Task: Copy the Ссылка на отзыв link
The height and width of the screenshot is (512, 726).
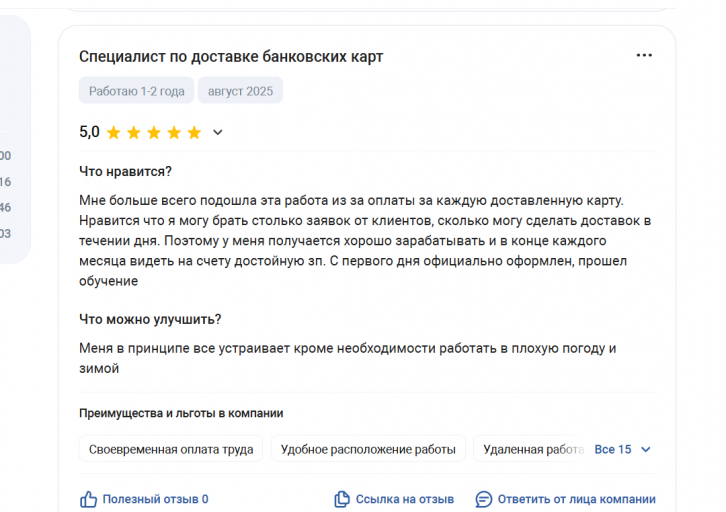Action: click(405, 500)
